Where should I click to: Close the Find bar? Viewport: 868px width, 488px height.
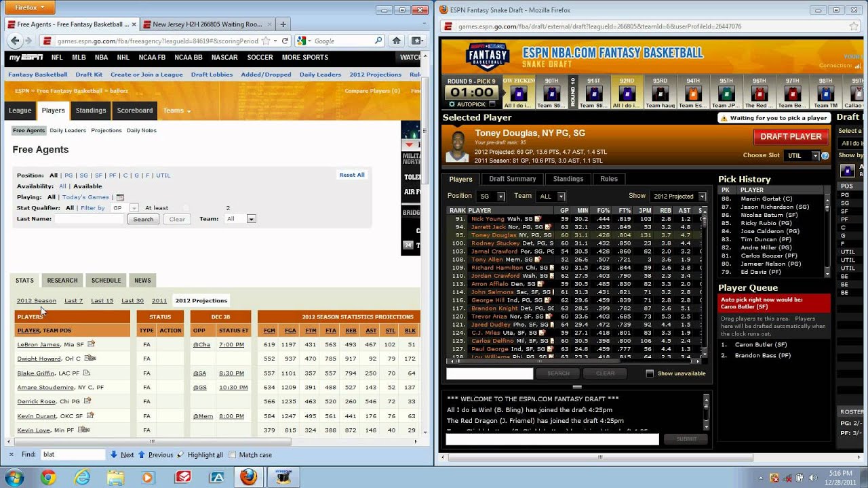(11, 455)
